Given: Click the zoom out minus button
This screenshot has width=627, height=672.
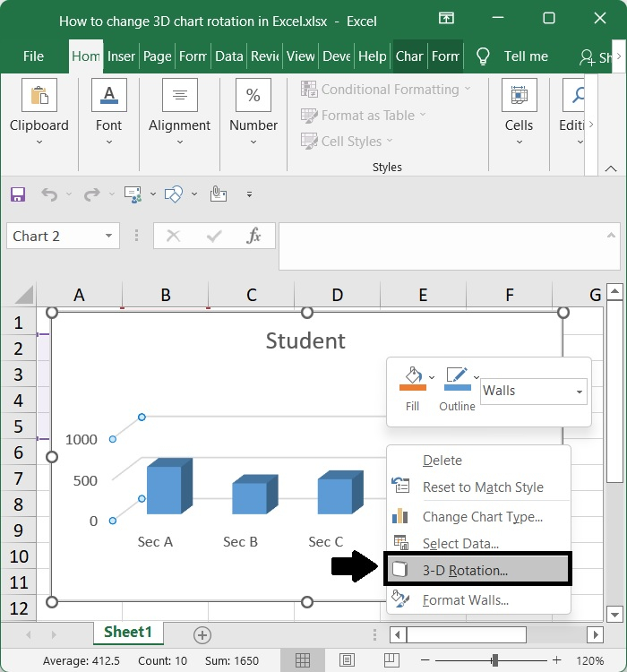Looking at the screenshot, I should point(425,660).
